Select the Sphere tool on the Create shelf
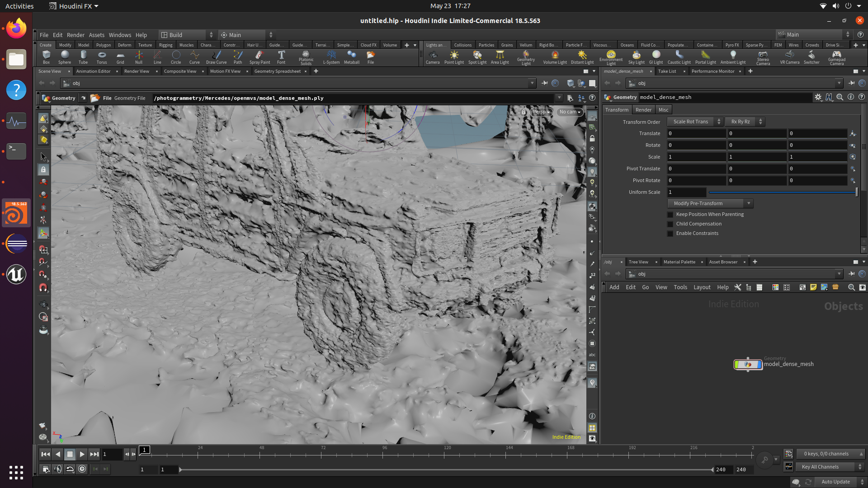The height and width of the screenshot is (488, 868). click(64, 57)
